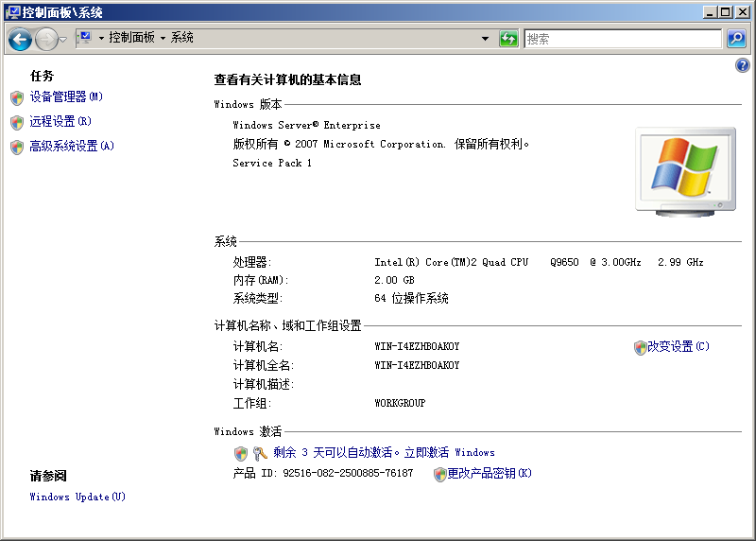Click the green Refresh button
Viewport: 756px width, 541px height.
[x=508, y=38]
